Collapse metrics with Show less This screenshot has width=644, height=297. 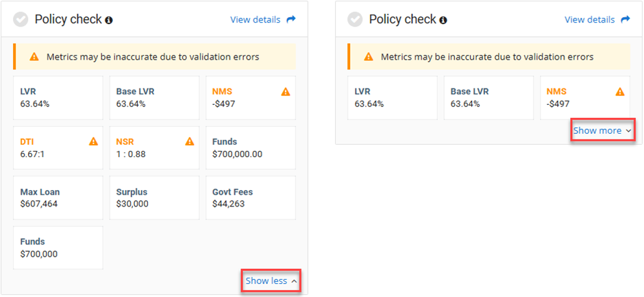coord(271,281)
